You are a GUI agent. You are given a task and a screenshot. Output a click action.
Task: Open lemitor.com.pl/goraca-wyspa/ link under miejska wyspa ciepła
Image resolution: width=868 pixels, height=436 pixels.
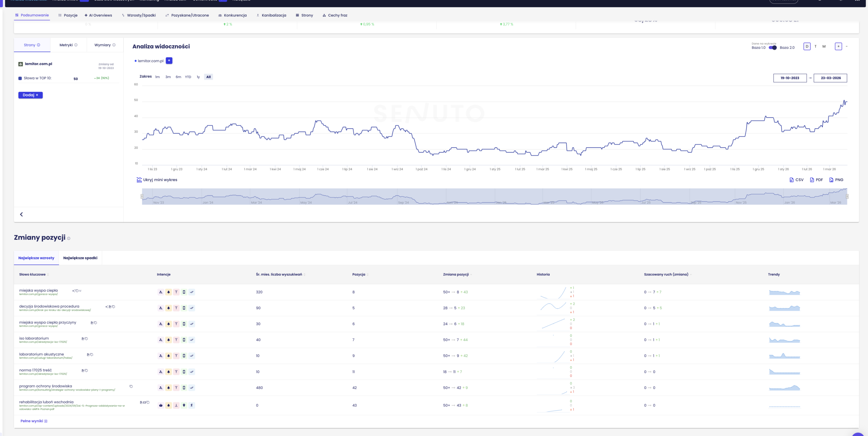click(x=38, y=294)
